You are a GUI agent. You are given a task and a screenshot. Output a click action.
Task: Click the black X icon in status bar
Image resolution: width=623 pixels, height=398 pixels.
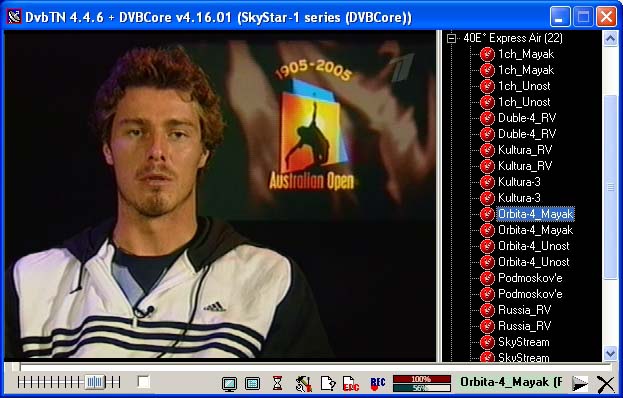[x=606, y=384]
